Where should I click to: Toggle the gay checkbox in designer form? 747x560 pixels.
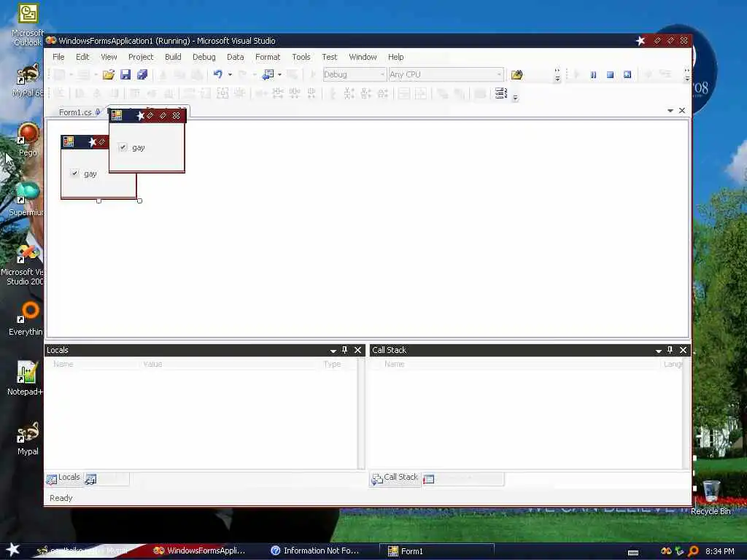(74, 173)
